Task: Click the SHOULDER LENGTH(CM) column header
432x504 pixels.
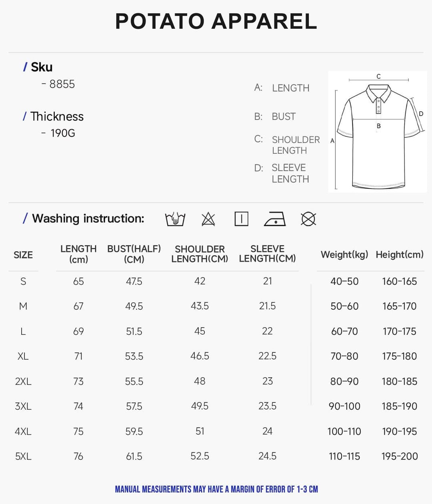Action: click(200, 254)
